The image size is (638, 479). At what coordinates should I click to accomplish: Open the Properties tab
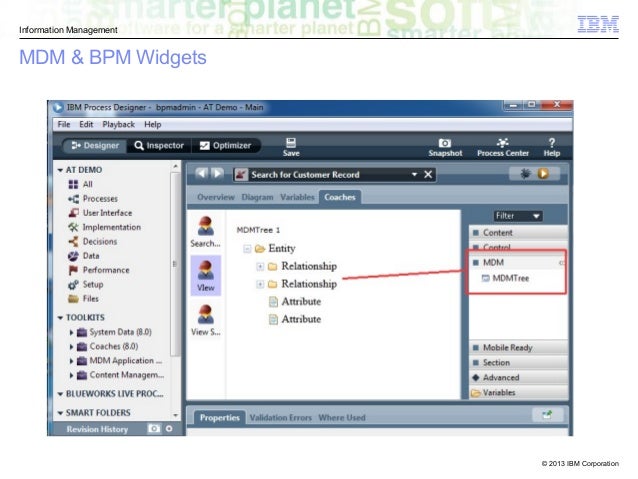[x=220, y=418]
